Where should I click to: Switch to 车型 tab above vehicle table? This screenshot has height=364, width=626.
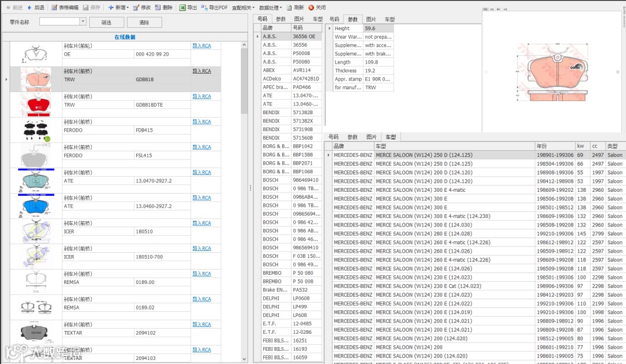tap(391, 137)
